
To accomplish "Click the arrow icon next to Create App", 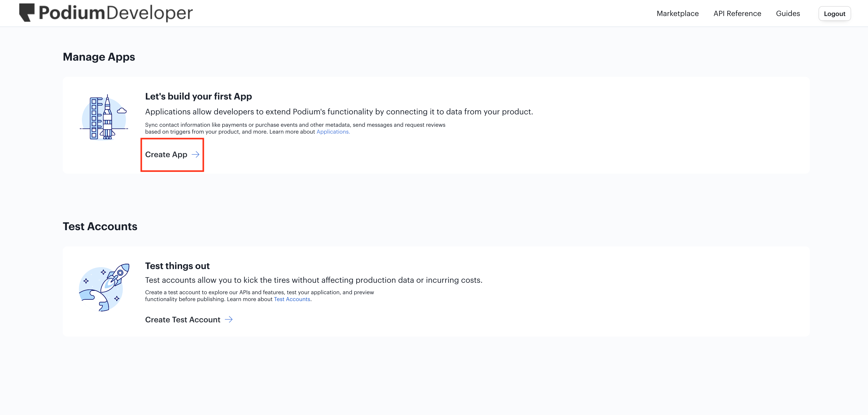I will click(195, 155).
